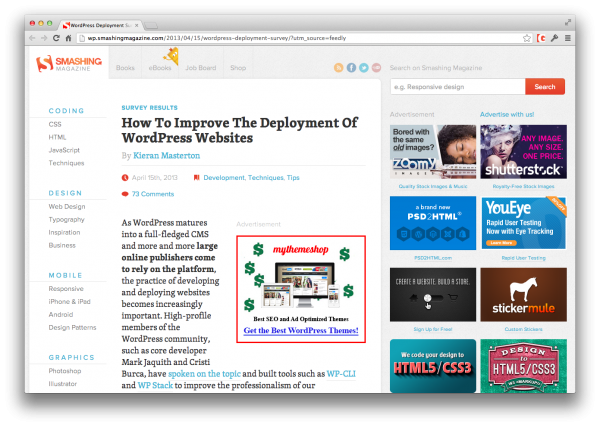The width and height of the screenshot is (600, 427).
Task: Close the WordPress Deployment tab
Action: point(137,25)
